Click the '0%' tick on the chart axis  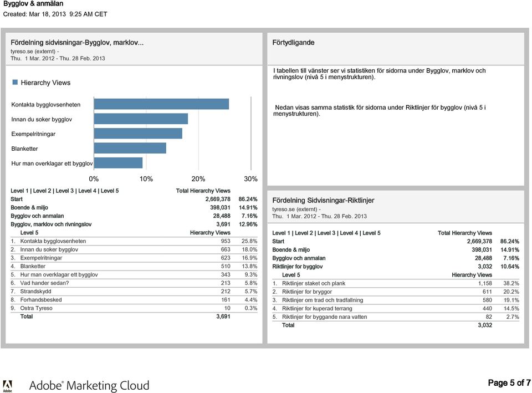94,179
